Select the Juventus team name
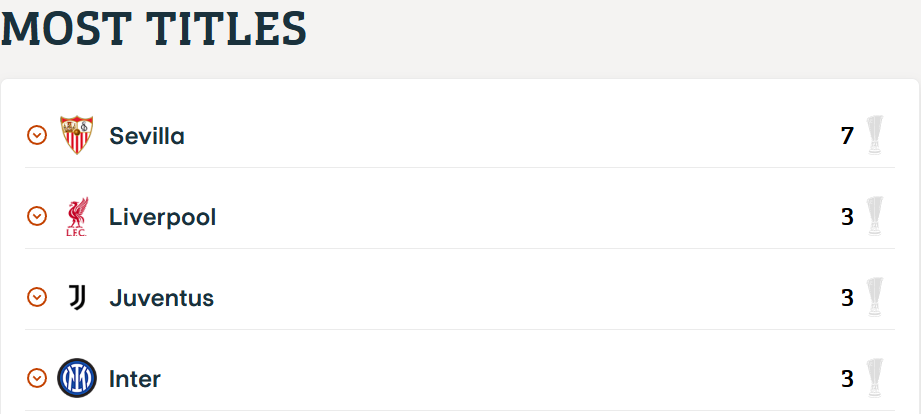The width and height of the screenshot is (921, 414). [162, 298]
